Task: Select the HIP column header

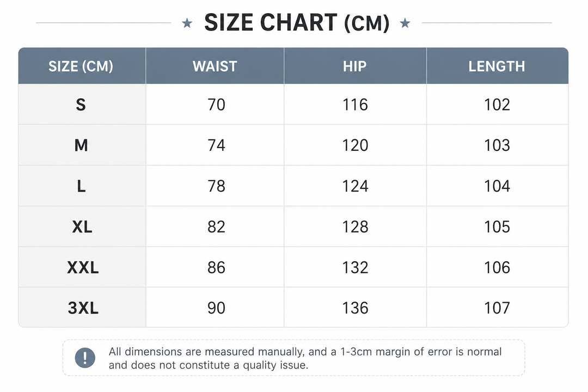Action: point(355,66)
